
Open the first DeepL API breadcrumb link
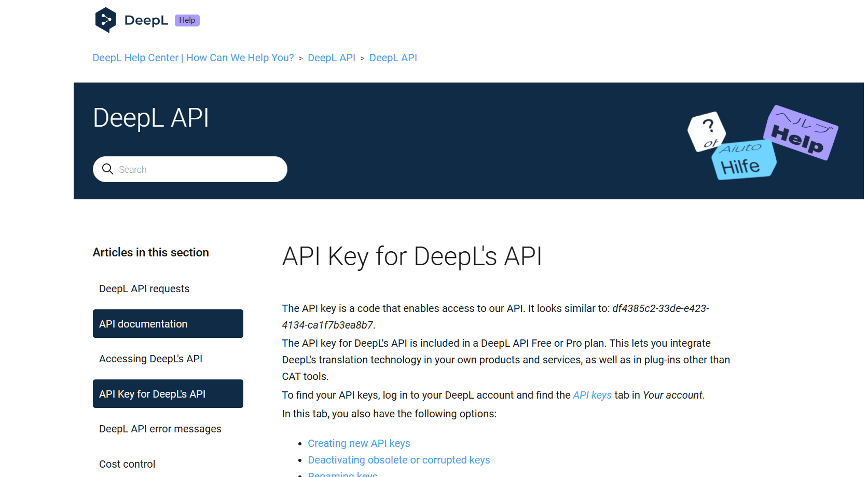(x=332, y=58)
